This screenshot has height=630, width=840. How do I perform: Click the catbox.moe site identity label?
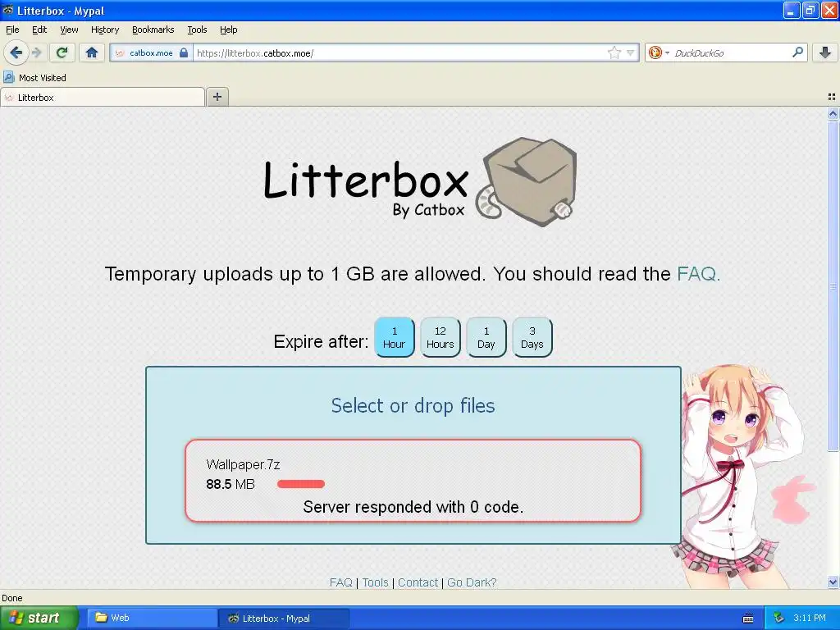151,52
